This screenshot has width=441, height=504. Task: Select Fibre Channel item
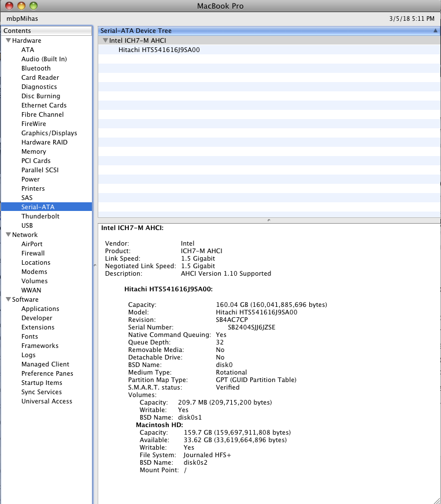(x=42, y=114)
